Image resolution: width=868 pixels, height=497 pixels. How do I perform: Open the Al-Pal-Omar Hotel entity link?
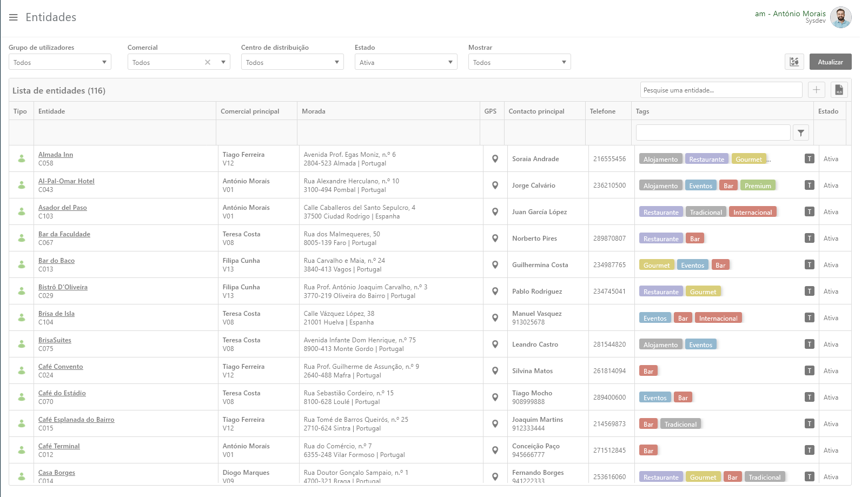tap(66, 181)
